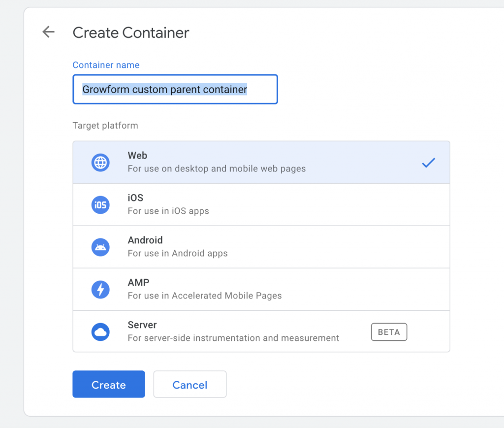
Task: Click the Android robot icon
Action: click(x=100, y=247)
